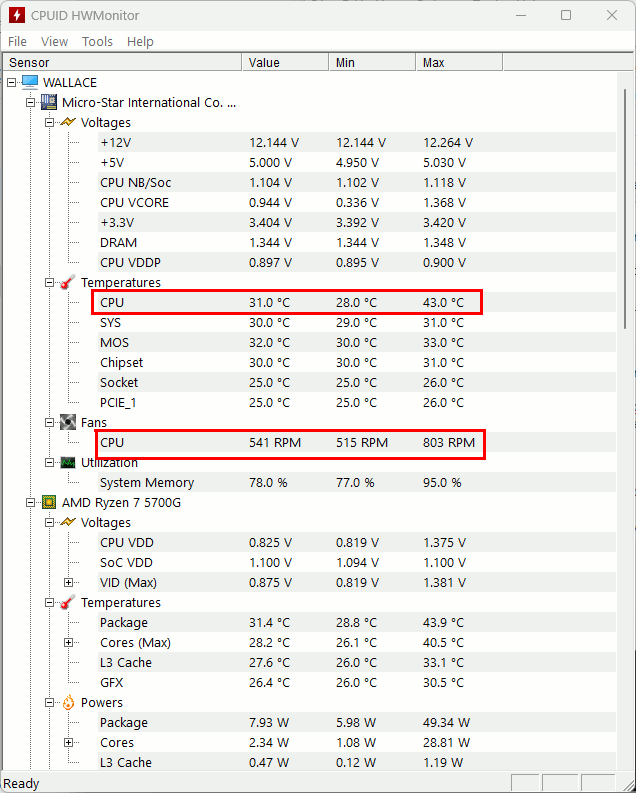Image resolution: width=636 pixels, height=793 pixels.
Task: Click the AMD Ryzen 7 processor chip icon
Action: click(x=49, y=502)
